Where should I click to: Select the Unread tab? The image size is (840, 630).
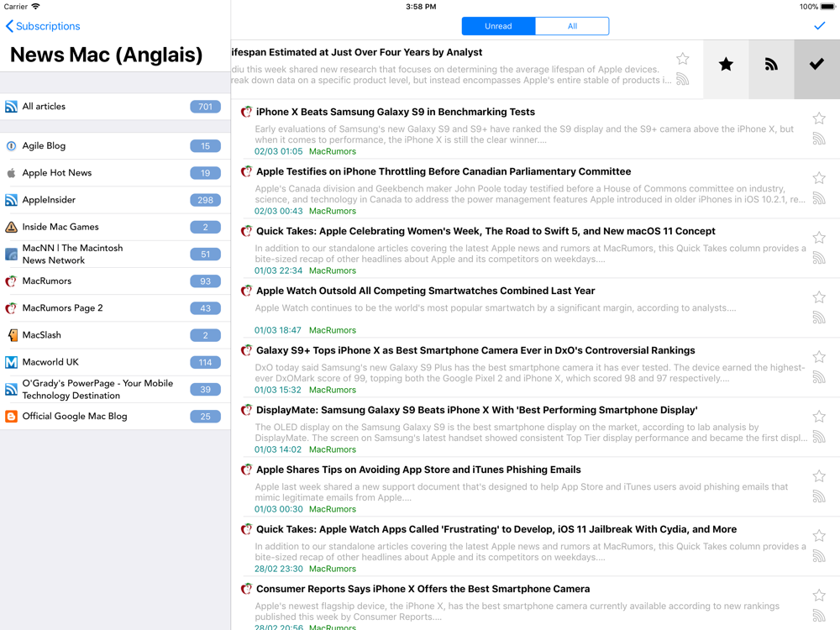[498, 26]
